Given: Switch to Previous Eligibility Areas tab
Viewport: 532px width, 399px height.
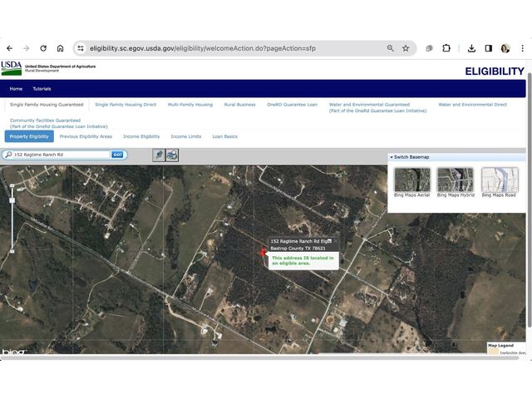Looking at the screenshot, I should click(x=86, y=136).
